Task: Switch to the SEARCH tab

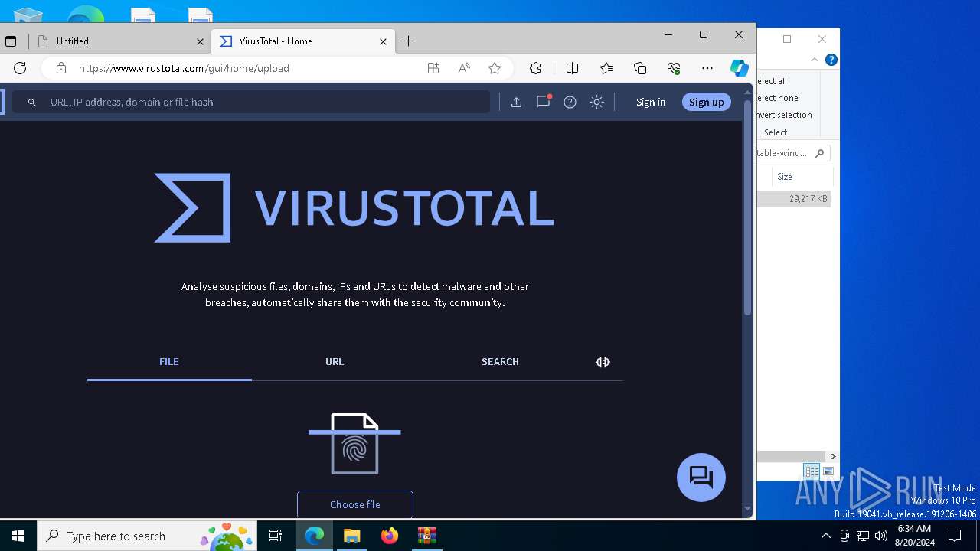Action: tap(500, 362)
